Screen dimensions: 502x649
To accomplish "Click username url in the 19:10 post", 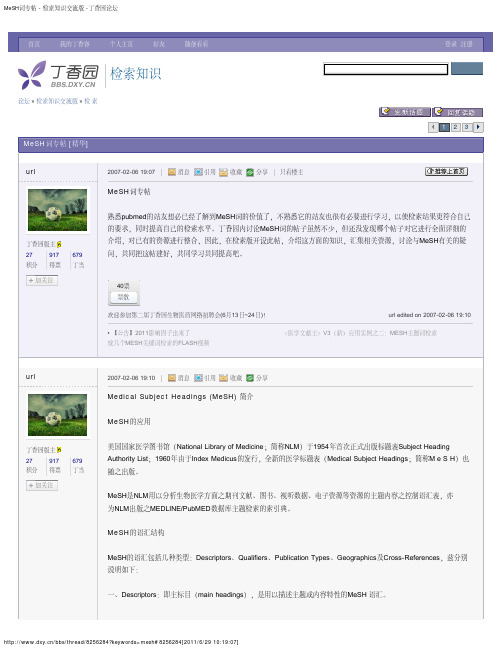I will pyautogui.click(x=31, y=377).
